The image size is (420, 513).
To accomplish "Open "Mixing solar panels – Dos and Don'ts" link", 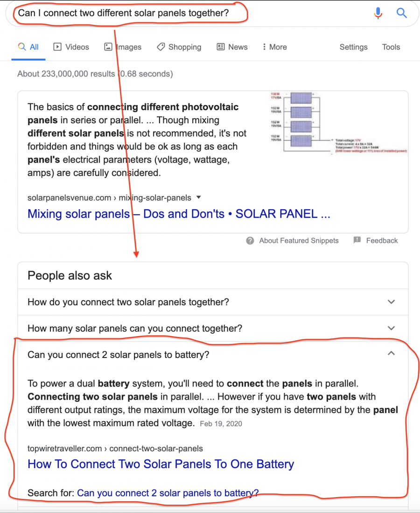I will pyautogui.click(x=179, y=214).
